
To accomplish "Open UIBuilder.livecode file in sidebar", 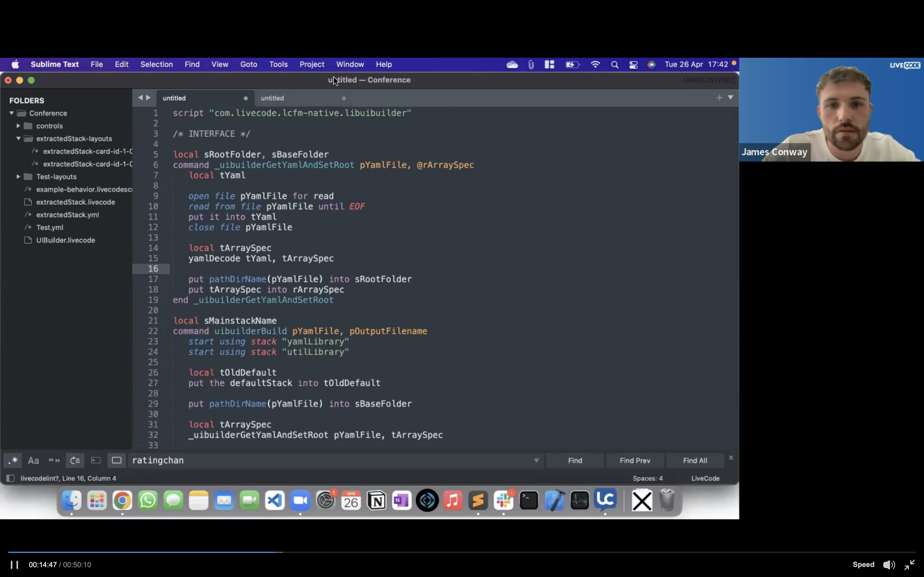I will [66, 240].
